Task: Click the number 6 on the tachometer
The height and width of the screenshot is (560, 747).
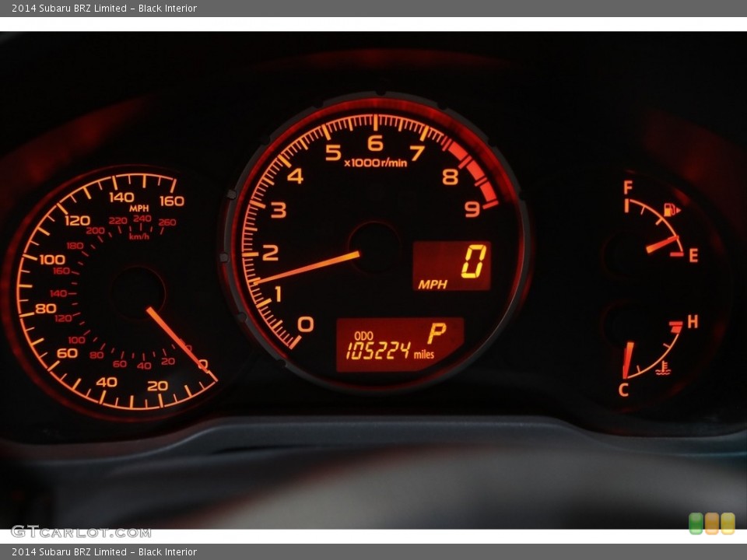Action: pos(375,143)
